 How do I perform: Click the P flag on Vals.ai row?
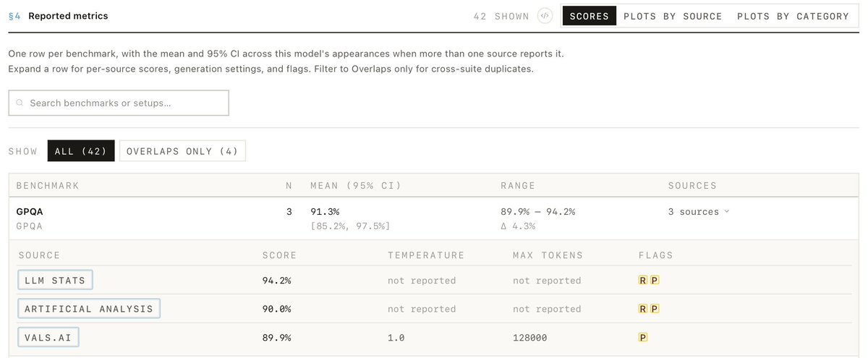(642, 337)
